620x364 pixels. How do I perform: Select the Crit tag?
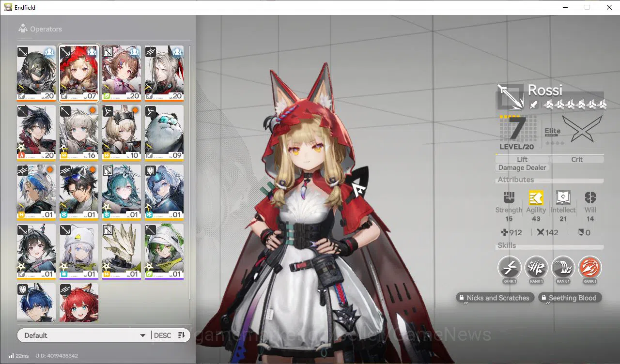tap(577, 159)
